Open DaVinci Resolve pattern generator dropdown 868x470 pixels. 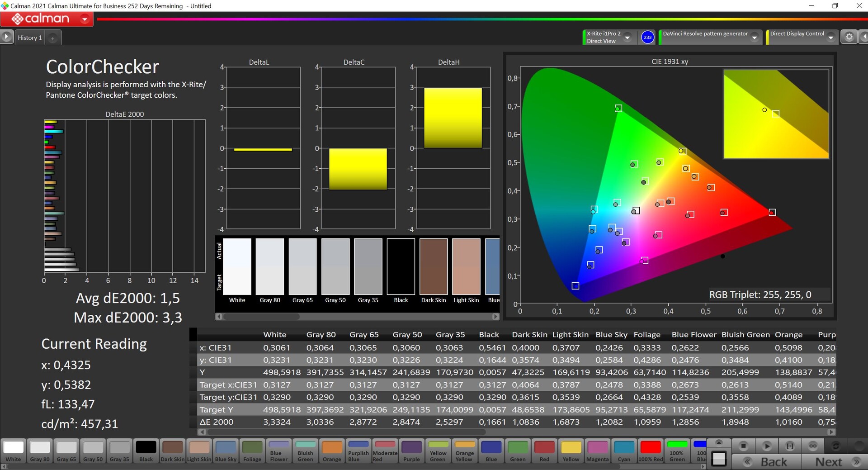[754, 38]
